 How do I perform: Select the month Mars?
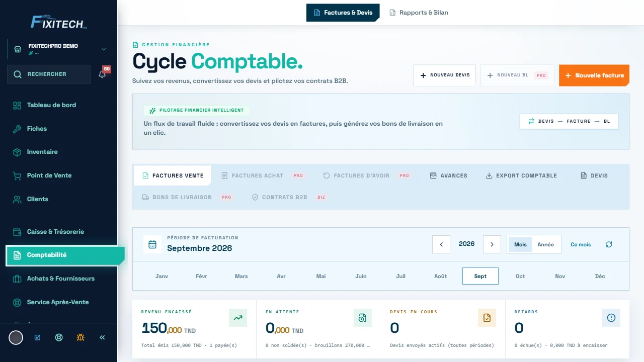[242, 276]
